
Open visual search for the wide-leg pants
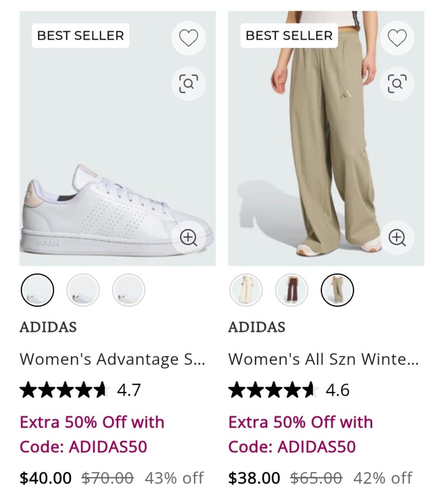coord(397,83)
